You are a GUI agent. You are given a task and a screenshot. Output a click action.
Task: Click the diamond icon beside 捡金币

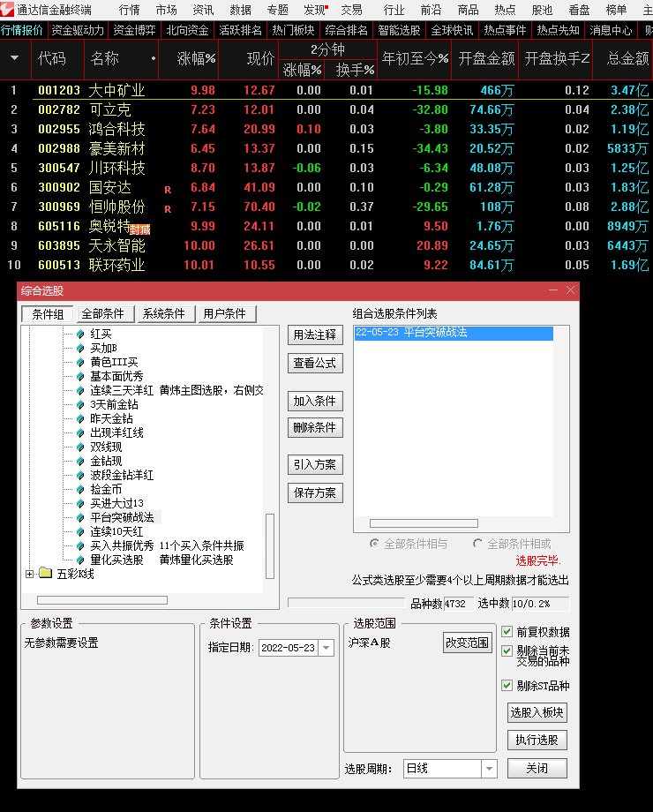pyautogui.click(x=80, y=489)
